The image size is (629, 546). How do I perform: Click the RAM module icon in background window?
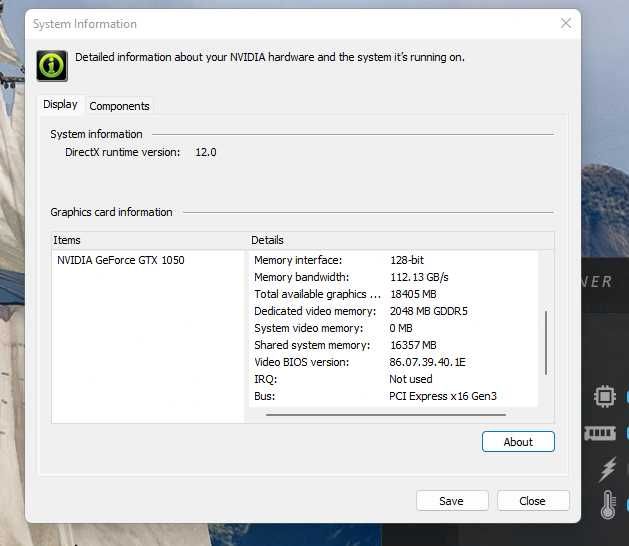pos(600,433)
